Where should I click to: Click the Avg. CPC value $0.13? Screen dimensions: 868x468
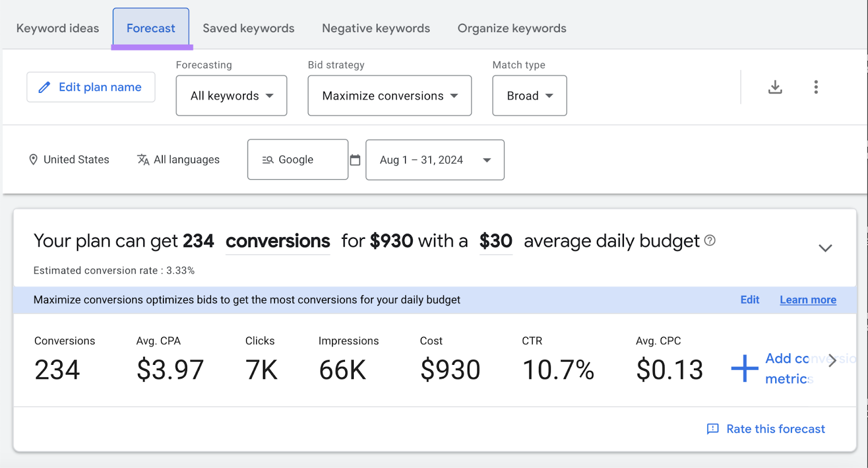669,370
